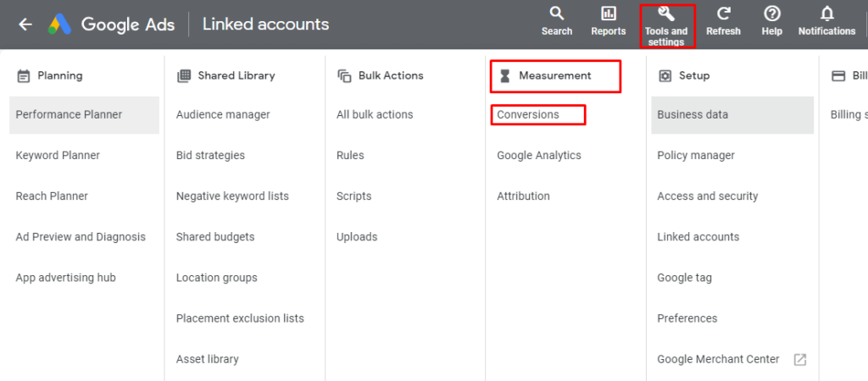
Task: Open Ad Preview and Diagnosis
Action: click(x=81, y=237)
